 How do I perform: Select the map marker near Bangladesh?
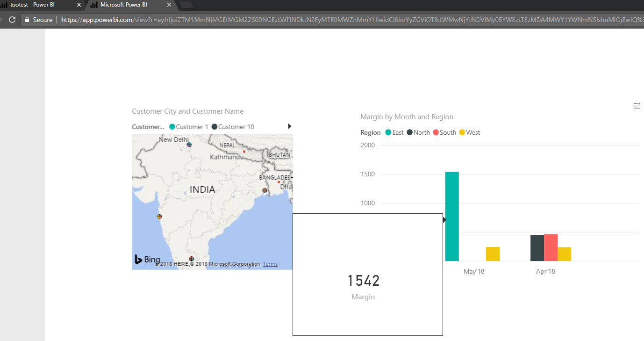click(x=265, y=190)
